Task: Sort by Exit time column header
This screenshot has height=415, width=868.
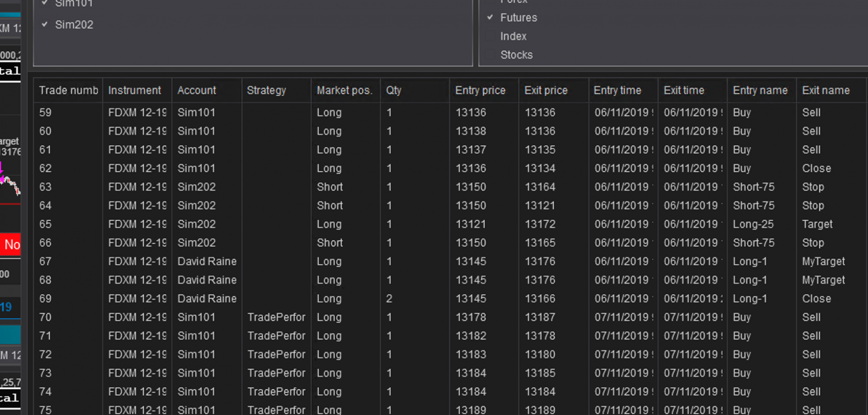Action: point(693,90)
